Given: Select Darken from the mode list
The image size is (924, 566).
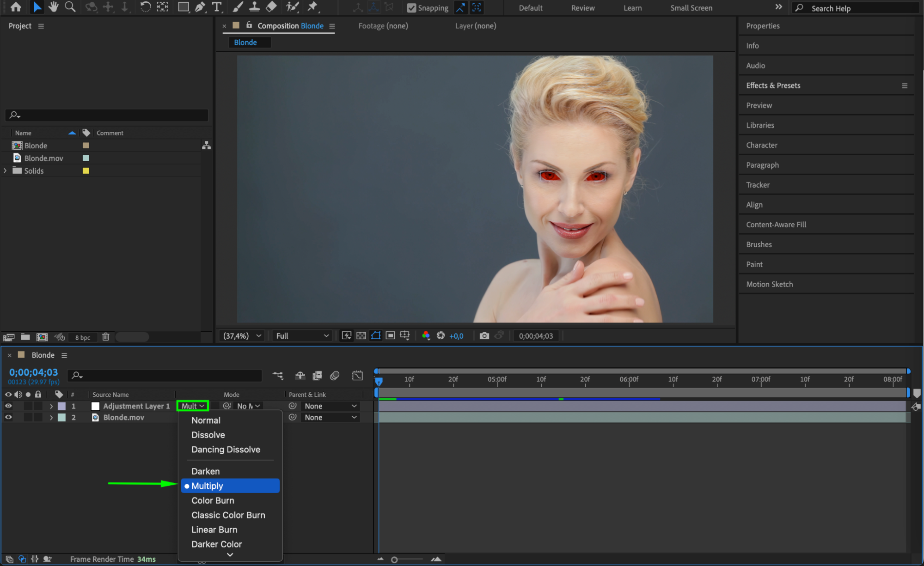Looking at the screenshot, I should (205, 471).
